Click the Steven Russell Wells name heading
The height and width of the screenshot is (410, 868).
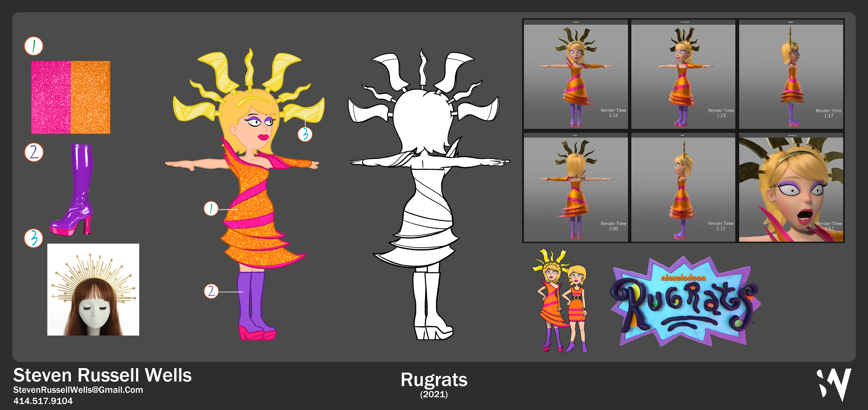[102, 375]
